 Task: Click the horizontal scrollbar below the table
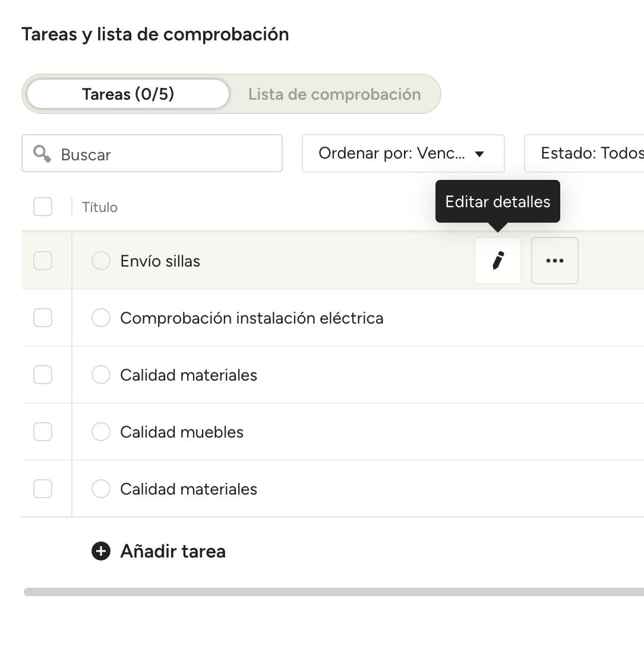(x=333, y=592)
